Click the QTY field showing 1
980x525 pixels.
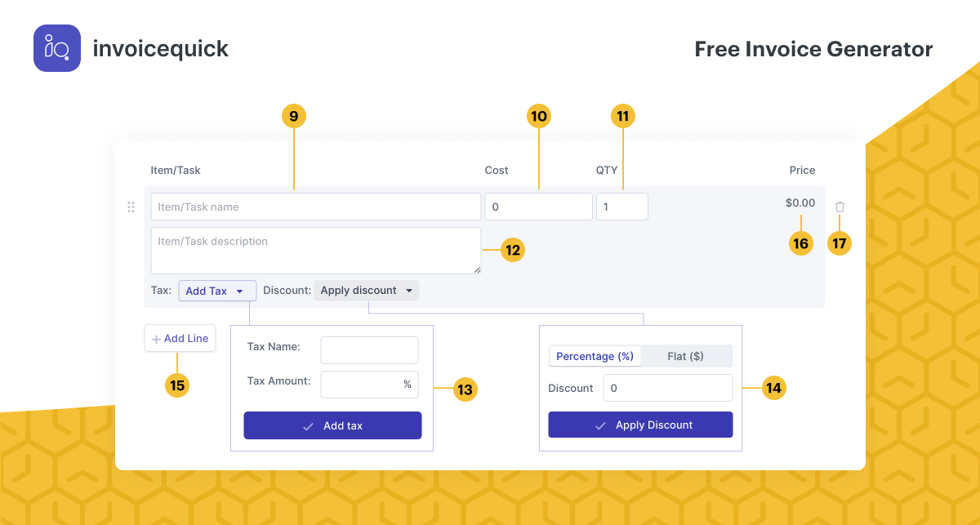click(x=621, y=207)
